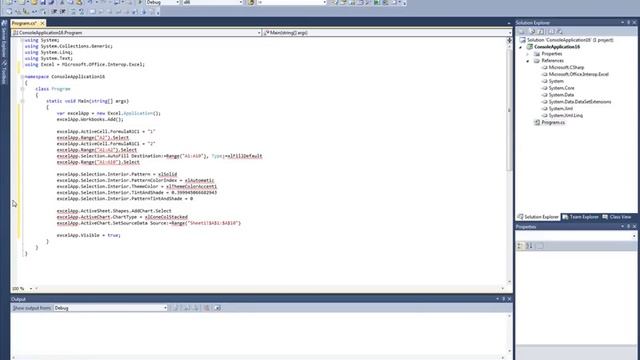
Task: Click the excelApp.Visible = true code line
Action: tap(89, 236)
